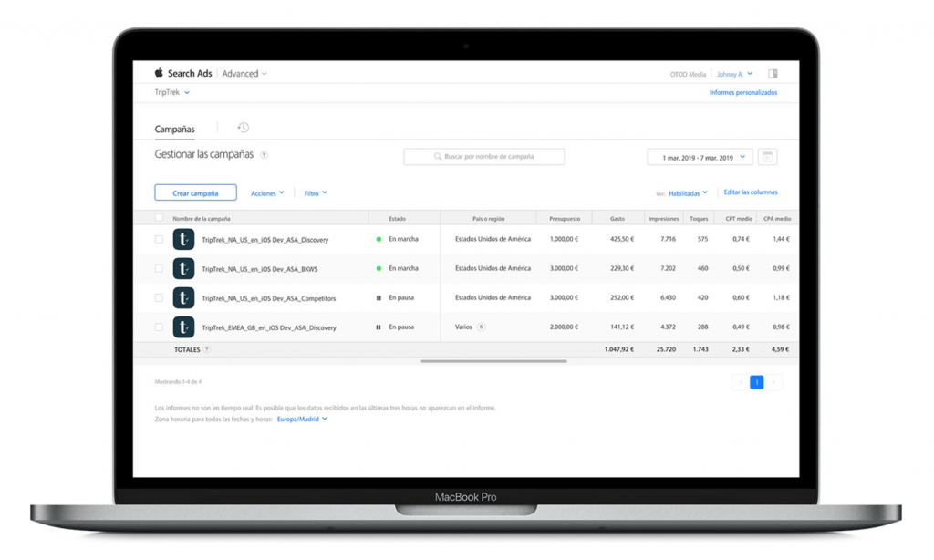Sort by Impresiones column header

pos(664,219)
